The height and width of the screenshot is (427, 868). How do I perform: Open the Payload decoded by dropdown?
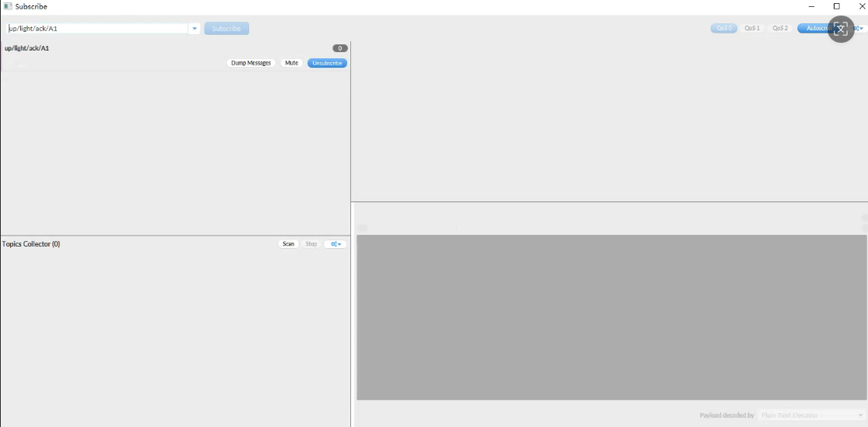(812, 415)
